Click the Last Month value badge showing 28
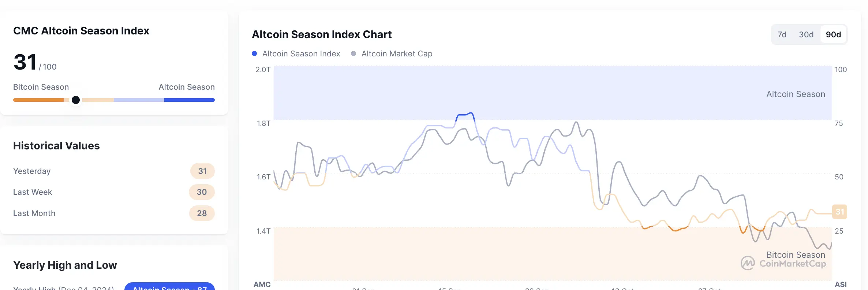This screenshot has height=290, width=868. pyautogui.click(x=202, y=213)
